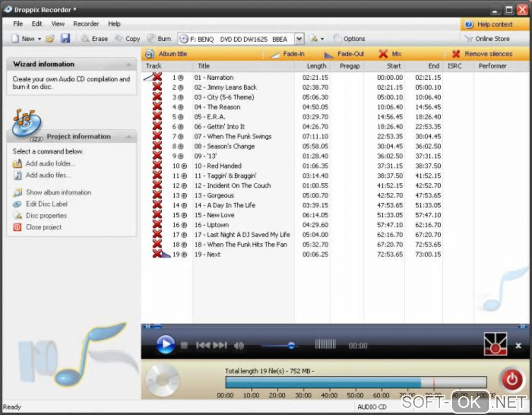Viewport: 532px width, 415px height.
Task: Open the F: BENQ drive selector dropdown
Action: click(x=298, y=39)
